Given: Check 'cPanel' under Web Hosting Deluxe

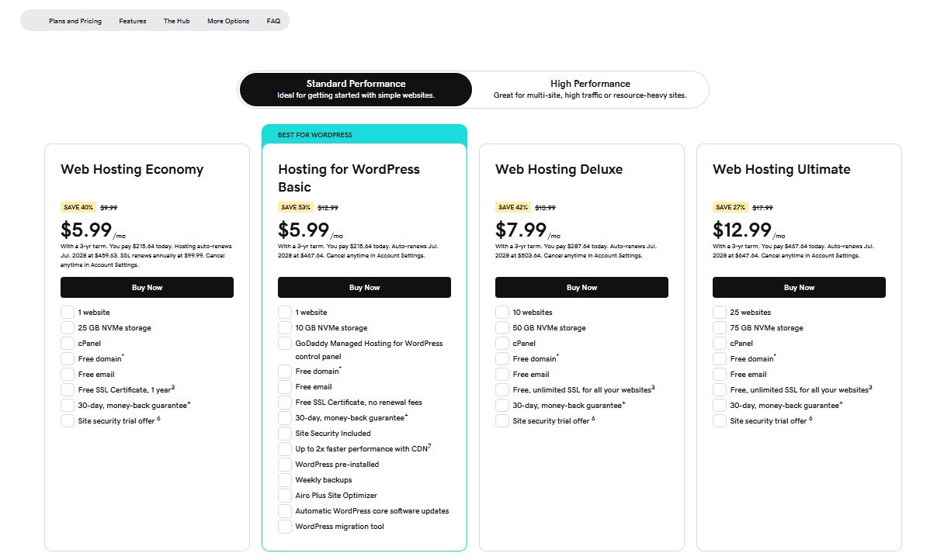Looking at the screenshot, I should [x=501, y=343].
